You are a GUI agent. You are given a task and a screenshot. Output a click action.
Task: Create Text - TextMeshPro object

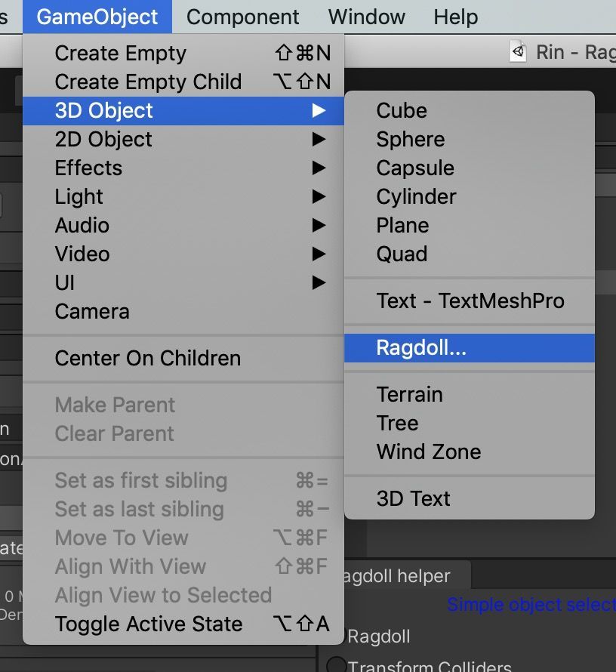(470, 301)
